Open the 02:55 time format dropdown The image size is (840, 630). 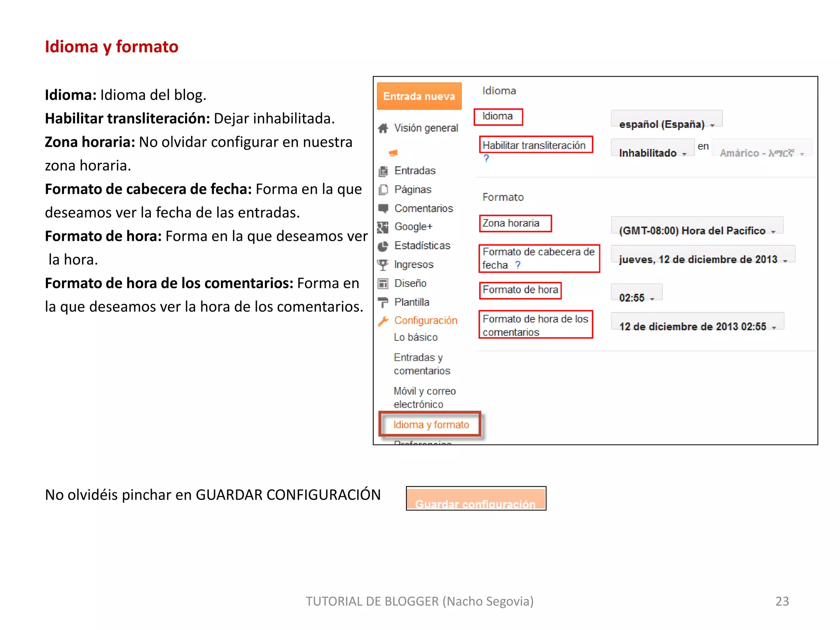637,293
